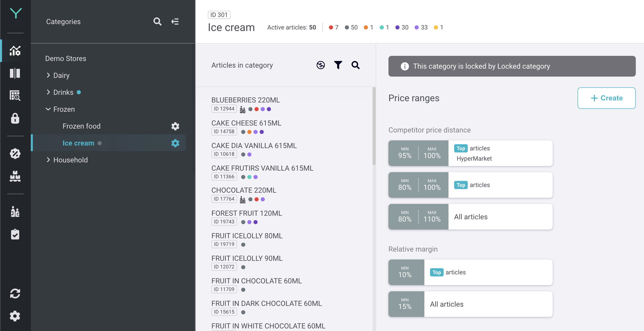Open the 15% margin All articles range
Screen dimensions: 644x331
click(x=471, y=304)
